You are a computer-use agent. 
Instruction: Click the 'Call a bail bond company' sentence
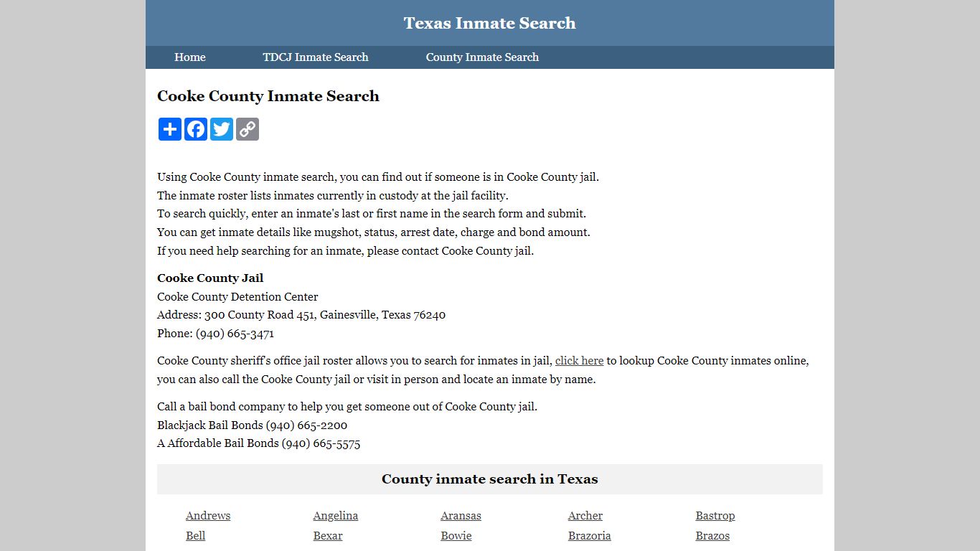click(347, 407)
